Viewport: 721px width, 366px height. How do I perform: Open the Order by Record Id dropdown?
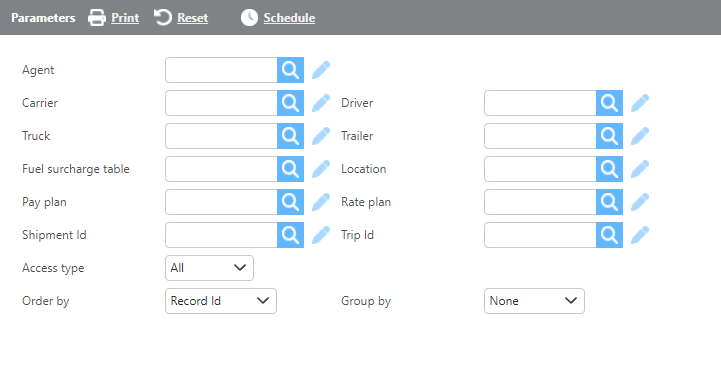pos(221,301)
